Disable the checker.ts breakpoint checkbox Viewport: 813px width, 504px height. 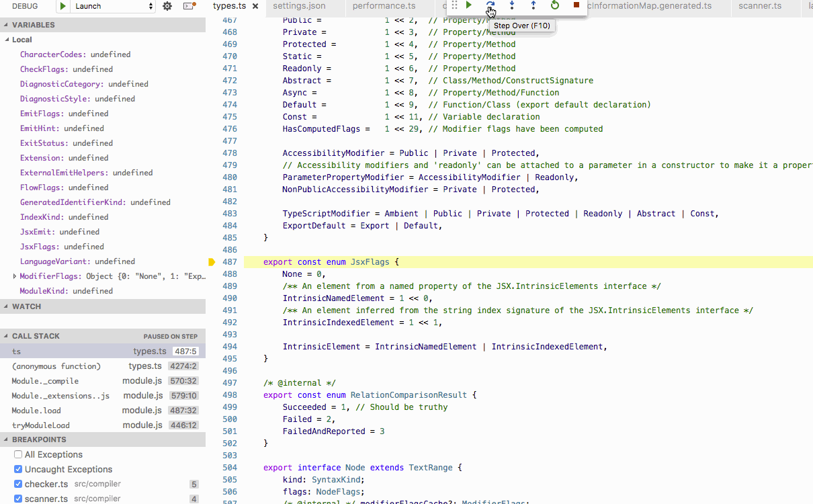pos(18,485)
